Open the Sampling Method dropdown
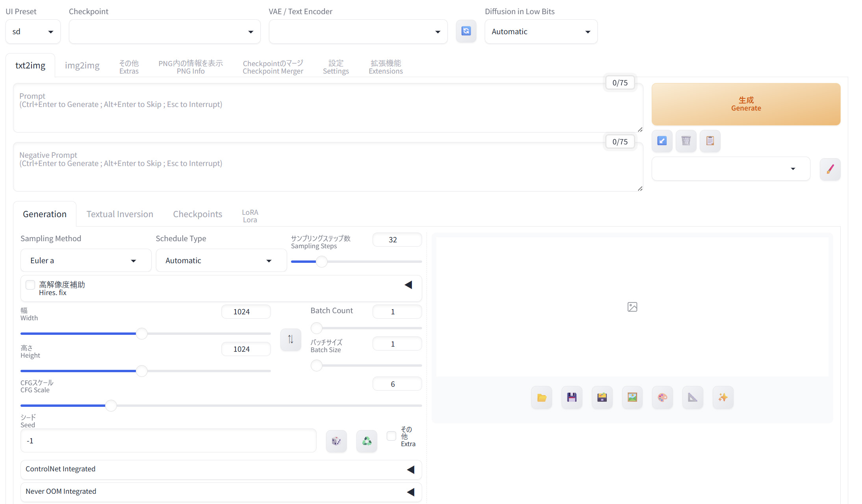The image size is (862, 504). tap(86, 260)
